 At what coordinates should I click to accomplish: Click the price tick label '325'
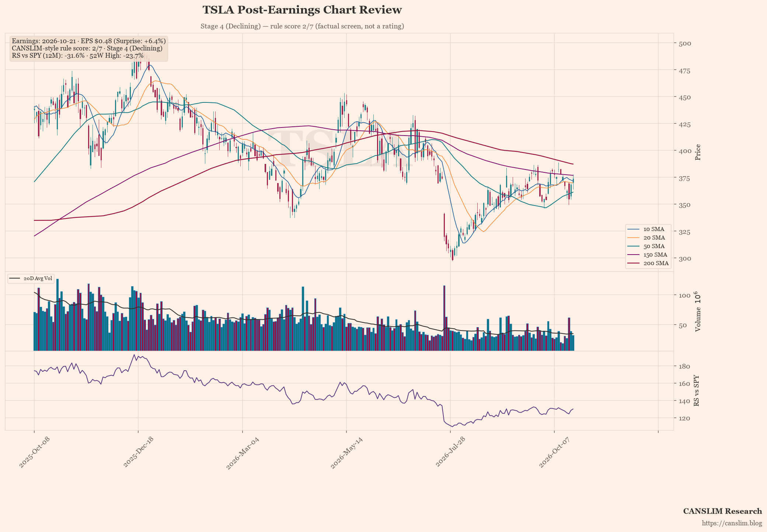click(684, 232)
